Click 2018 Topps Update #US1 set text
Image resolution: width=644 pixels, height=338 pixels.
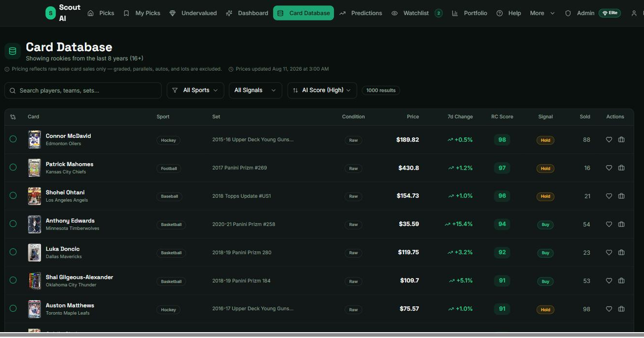coord(241,196)
